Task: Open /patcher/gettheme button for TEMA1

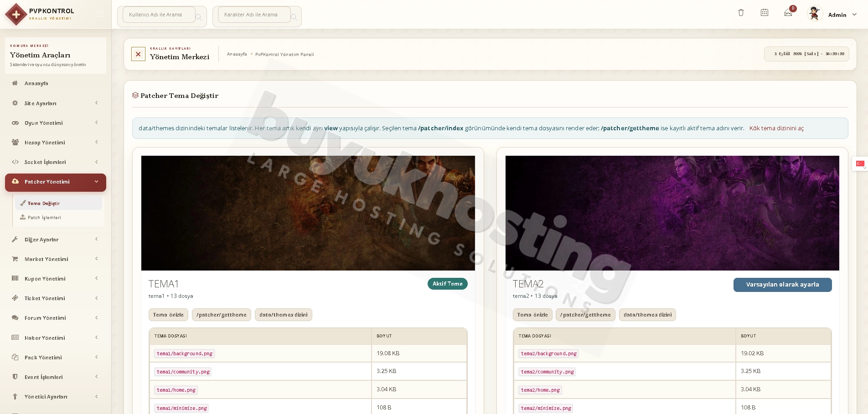Action: coord(222,315)
